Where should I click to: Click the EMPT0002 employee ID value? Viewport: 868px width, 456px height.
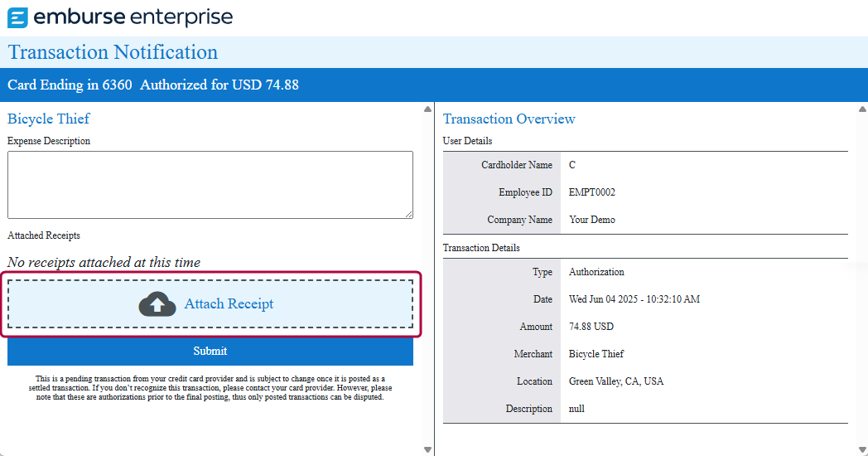pyautogui.click(x=591, y=192)
